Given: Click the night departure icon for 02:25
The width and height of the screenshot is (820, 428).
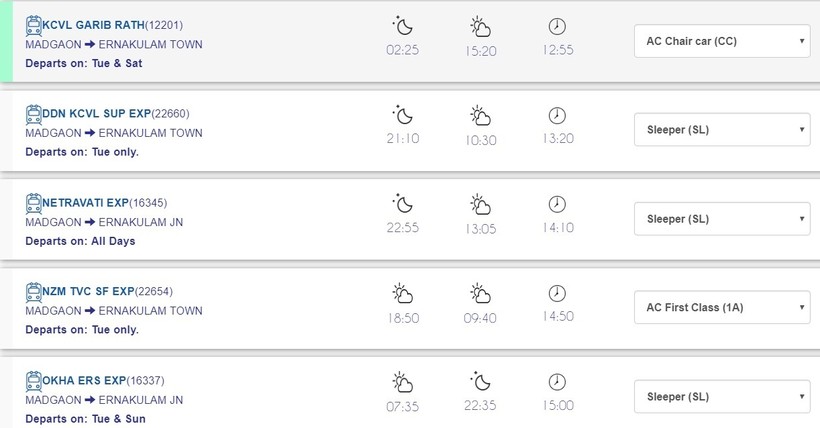Looking at the screenshot, I should click(402, 25).
